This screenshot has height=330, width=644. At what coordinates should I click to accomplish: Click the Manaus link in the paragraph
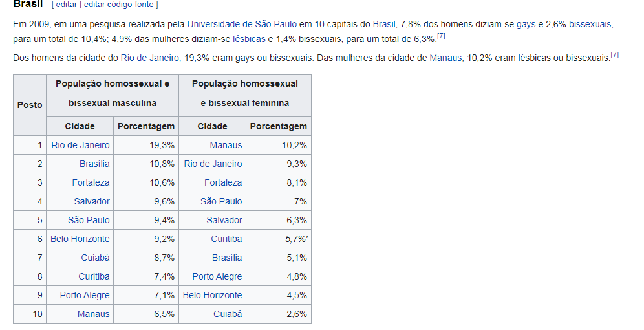[445, 58]
